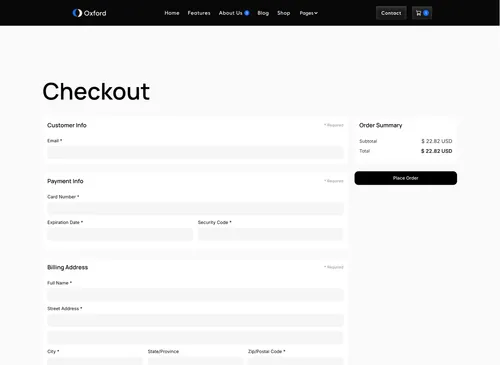Click the Customer Info section title
The height and width of the screenshot is (365, 500).
67,125
